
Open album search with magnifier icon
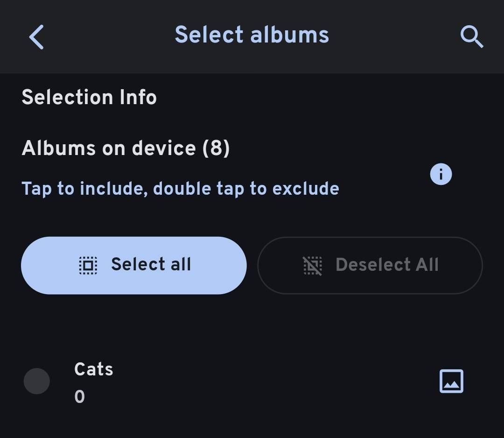[x=471, y=37]
